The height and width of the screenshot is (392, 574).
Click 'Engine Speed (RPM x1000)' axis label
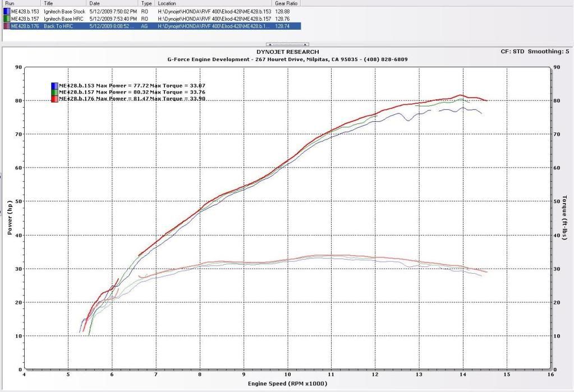(x=287, y=384)
